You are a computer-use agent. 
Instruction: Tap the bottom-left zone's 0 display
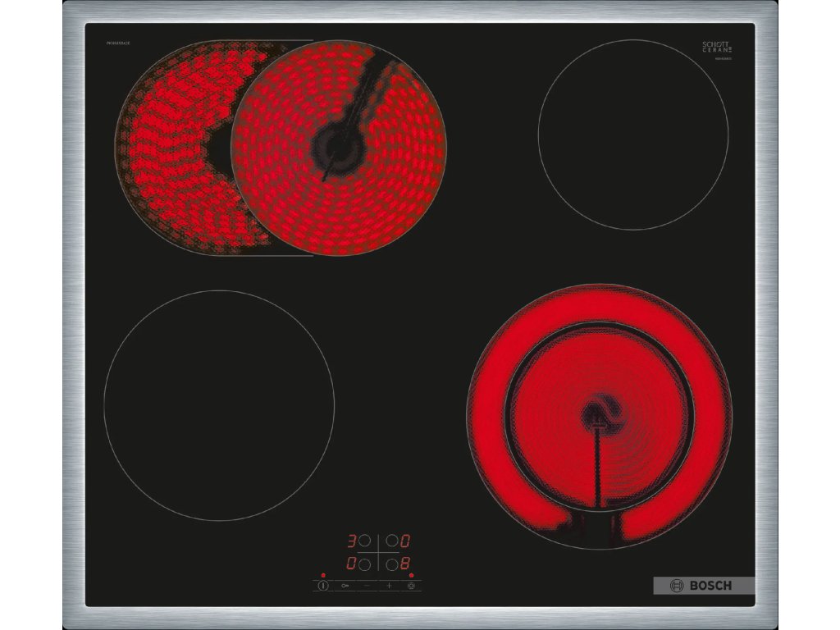click(x=351, y=564)
